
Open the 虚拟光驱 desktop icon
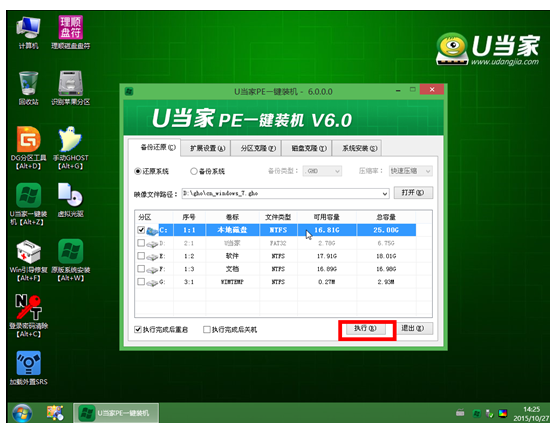[71, 200]
